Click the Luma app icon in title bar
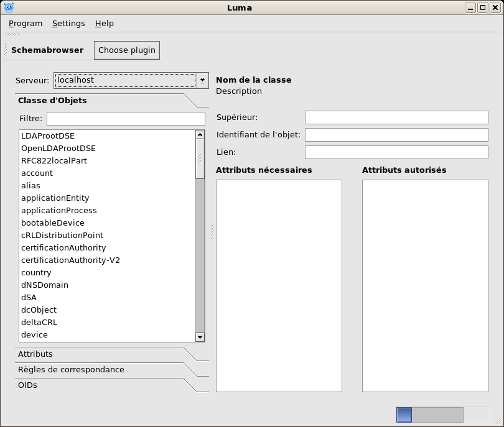The image size is (504, 427). coord(9,7)
